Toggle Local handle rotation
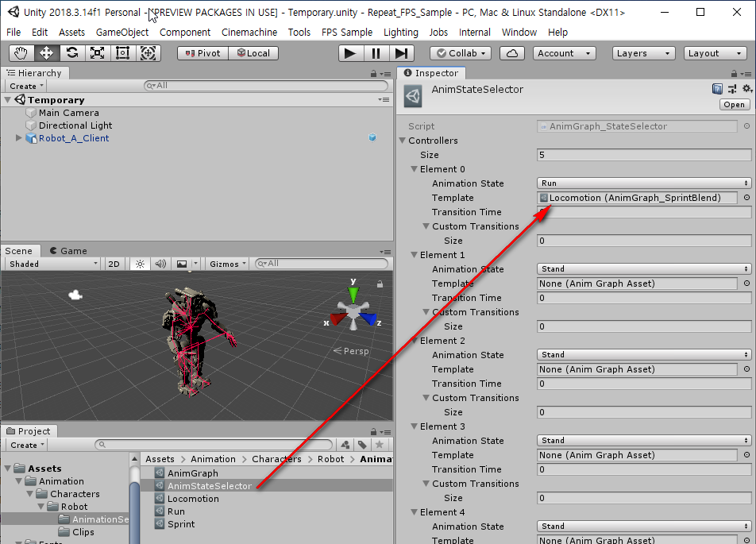Viewport: 756px width, 544px height. 253,53
